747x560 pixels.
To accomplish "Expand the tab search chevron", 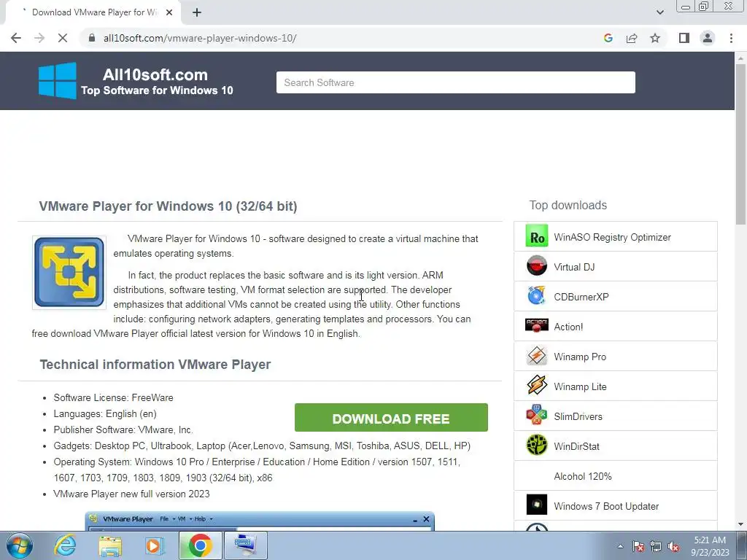I will coord(659,12).
